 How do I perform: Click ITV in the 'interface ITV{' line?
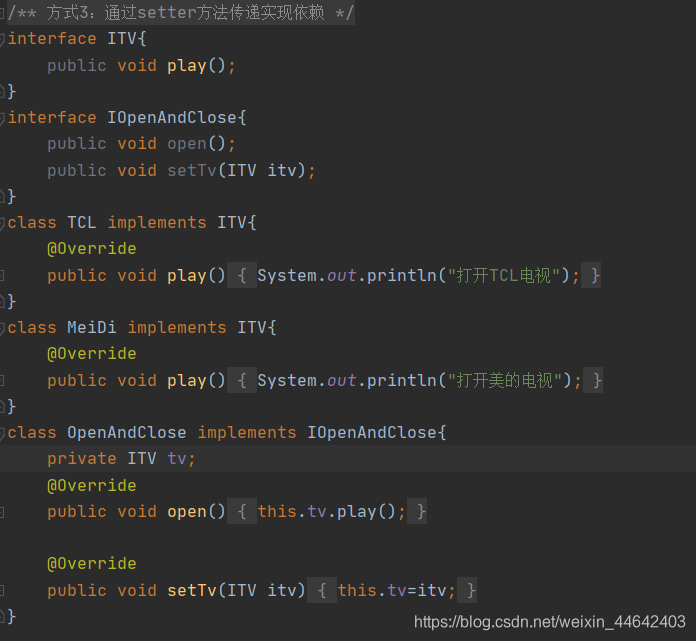(122, 39)
